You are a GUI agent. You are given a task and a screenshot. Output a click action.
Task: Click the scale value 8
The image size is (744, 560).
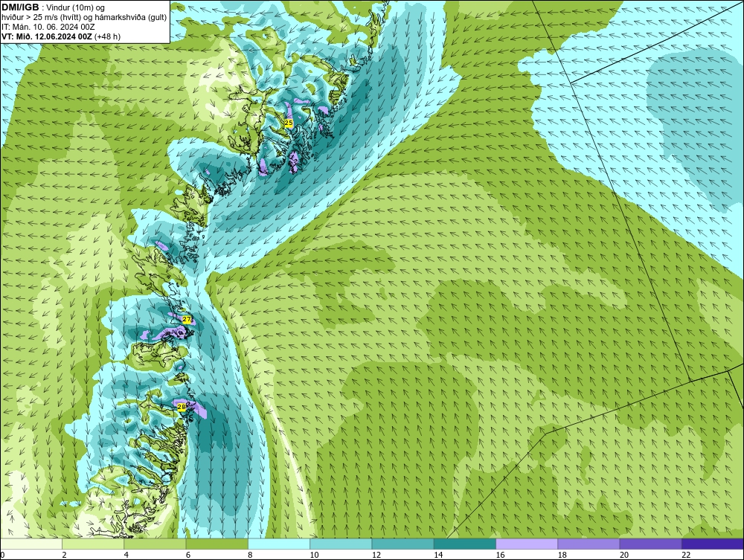tap(250, 556)
